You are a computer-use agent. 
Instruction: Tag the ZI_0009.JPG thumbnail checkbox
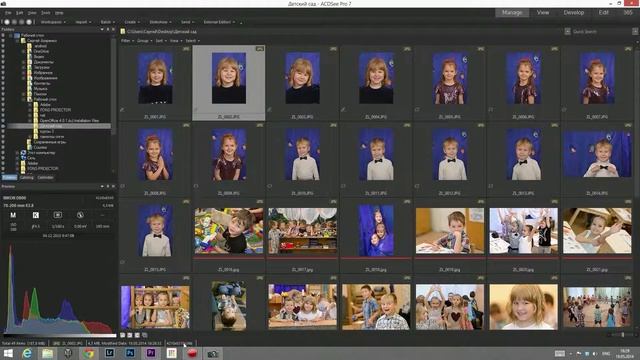(x=196, y=186)
